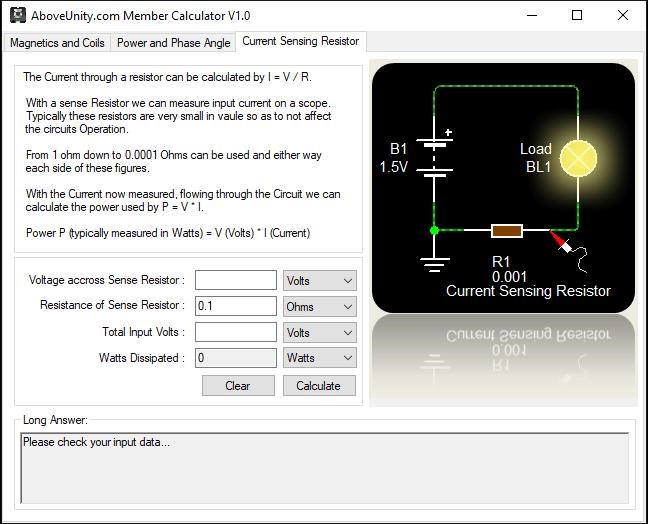The height and width of the screenshot is (524, 648).
Task: Click the Clear button
Action: click(x=238, y=386)
